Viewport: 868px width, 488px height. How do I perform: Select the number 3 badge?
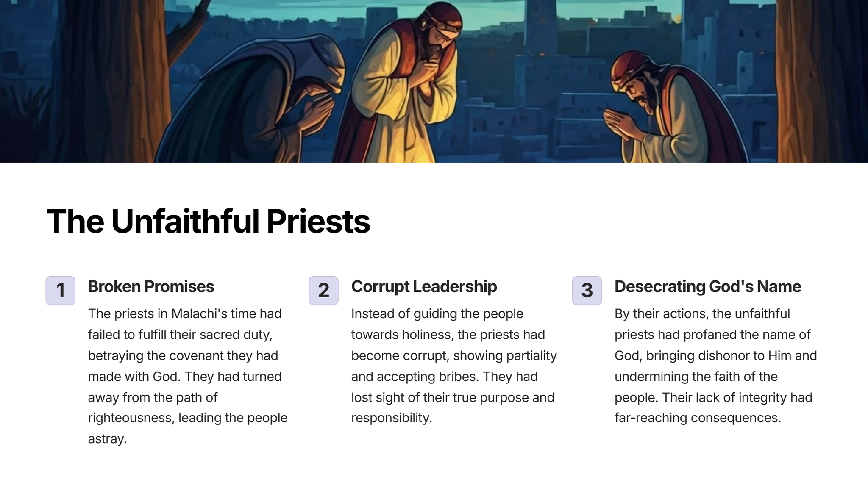point(587,291)
